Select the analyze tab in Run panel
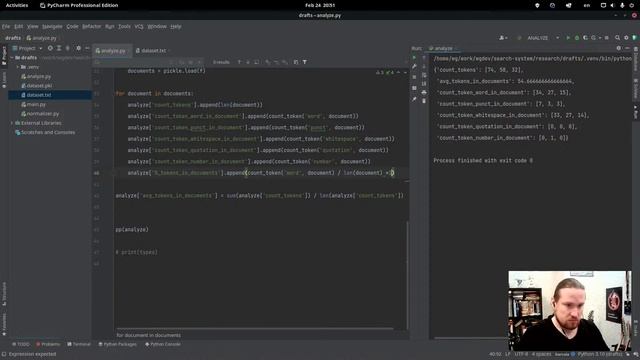Viewport: 640px width, 360px height. pyautogui.click(x=443, y=48)
